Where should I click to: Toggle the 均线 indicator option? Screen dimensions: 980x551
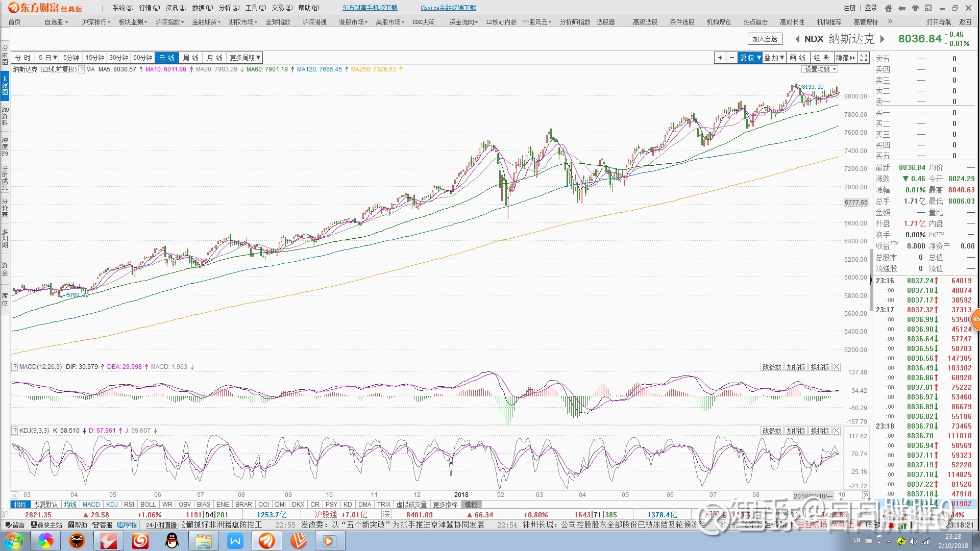[x=70, y=505]
